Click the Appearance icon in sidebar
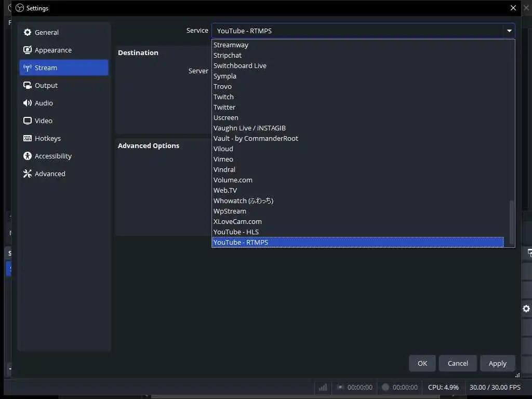The image size is (532, 399). pyautogui.click(x=28, y=50)
